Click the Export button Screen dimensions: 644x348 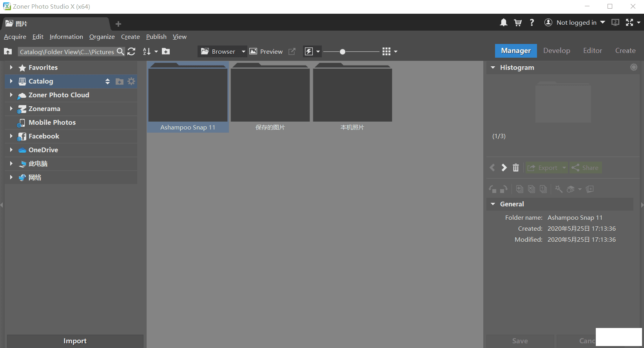coord(542,168)
